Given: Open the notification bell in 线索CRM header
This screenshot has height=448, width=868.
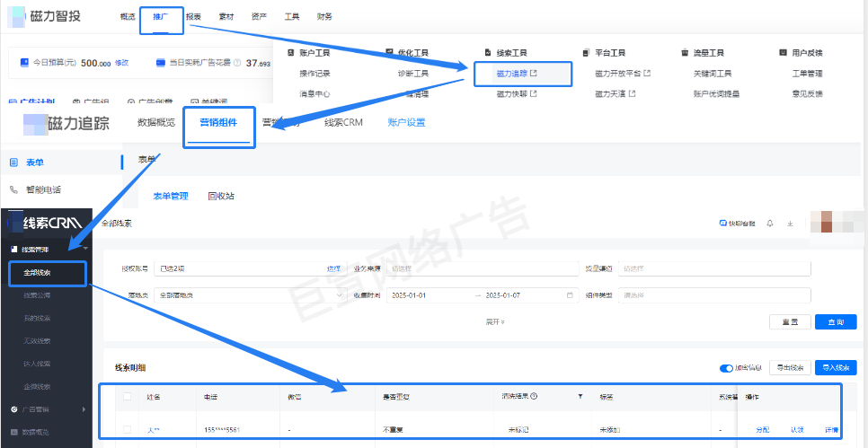Looking at the screenshot, I should tap(770, 224).
